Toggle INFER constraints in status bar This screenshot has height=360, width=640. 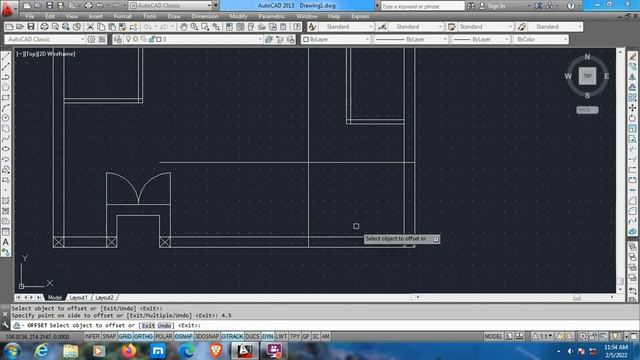coord(92,336)
